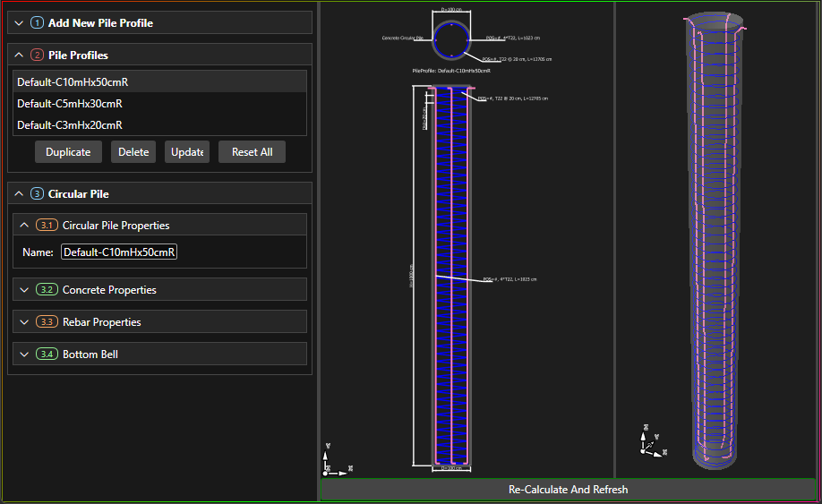Click the number 2 badge beside Pile Profiles

tap(37, 55)
